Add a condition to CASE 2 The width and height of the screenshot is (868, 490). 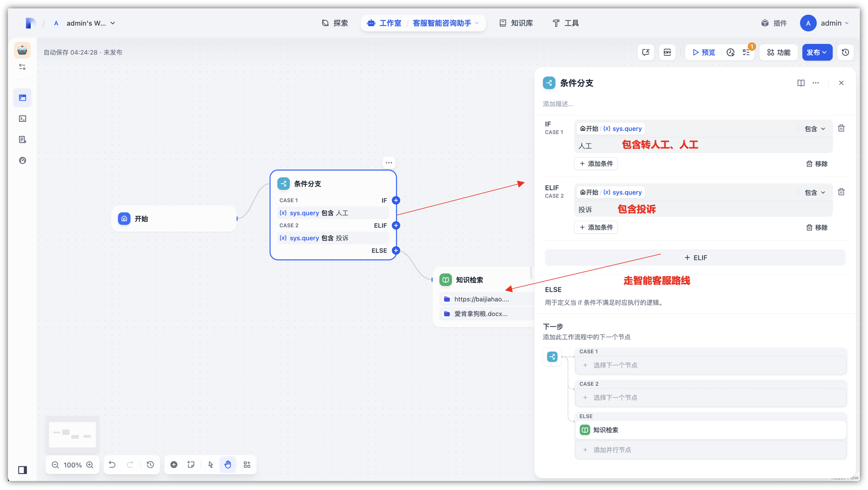point(596,227)
